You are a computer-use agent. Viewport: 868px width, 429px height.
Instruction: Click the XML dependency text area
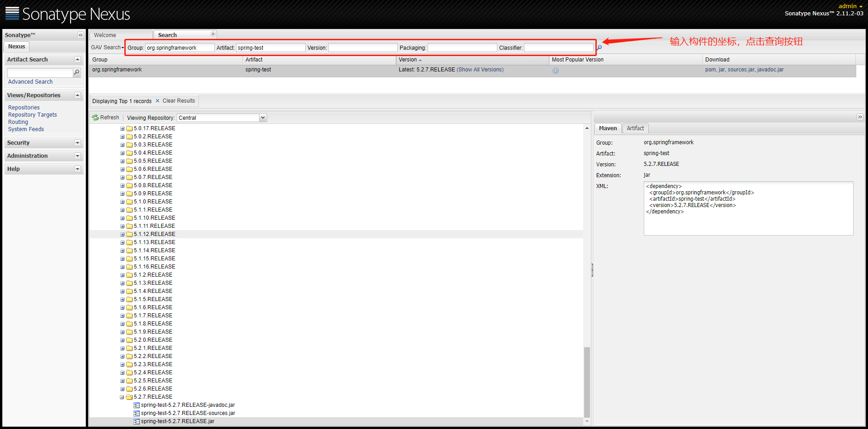tap(748, 208)
